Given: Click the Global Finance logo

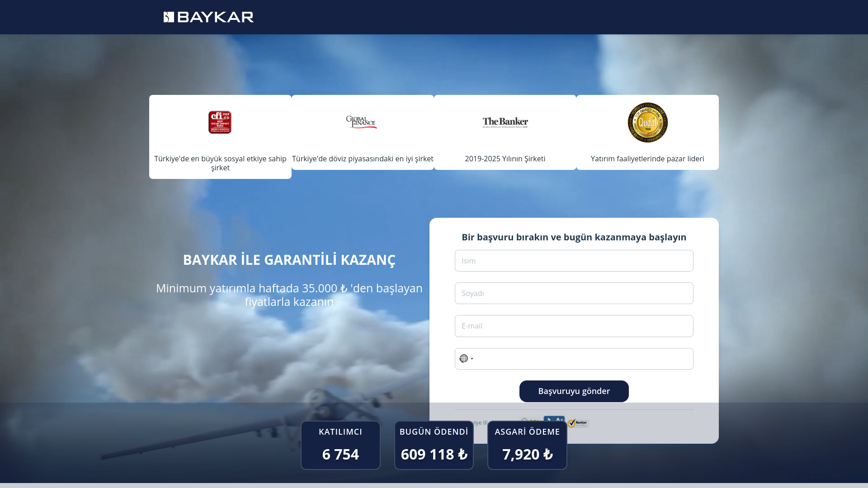Looking at the screenshot, I should [362, 122].
